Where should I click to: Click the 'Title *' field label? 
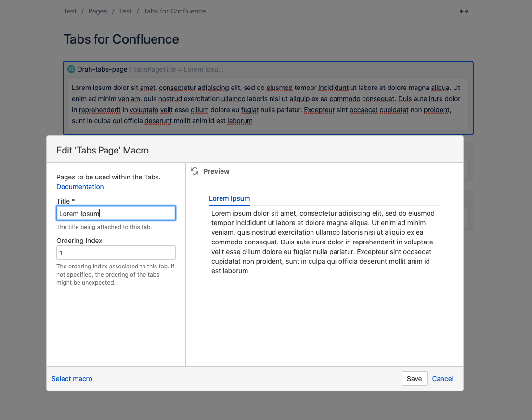click(65, 201)
